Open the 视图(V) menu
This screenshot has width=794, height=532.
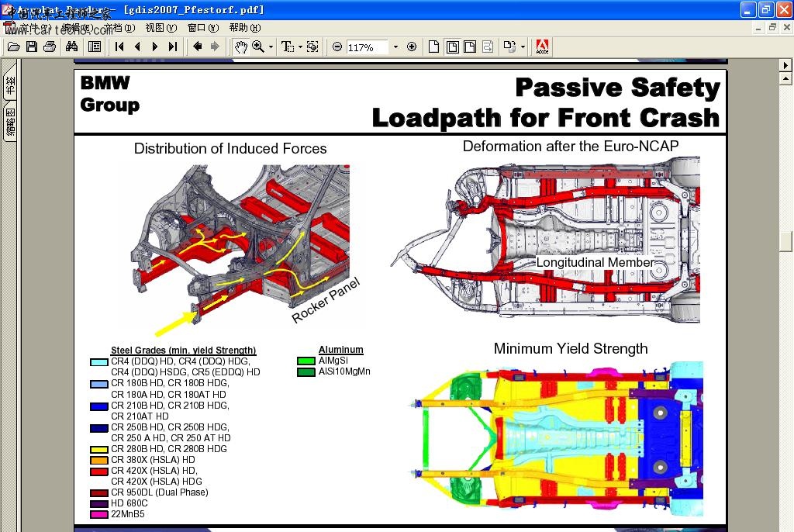point(161,28)
